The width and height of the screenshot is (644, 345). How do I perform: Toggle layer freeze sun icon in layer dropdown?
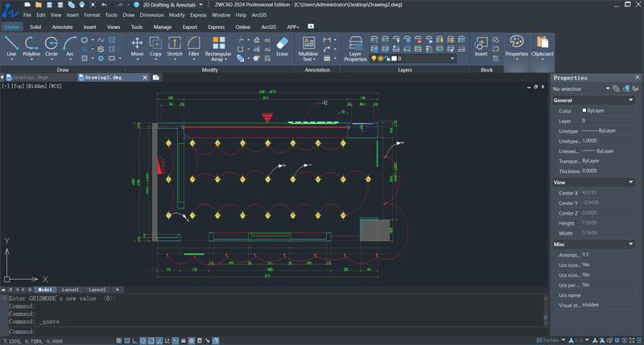(381, 59)
